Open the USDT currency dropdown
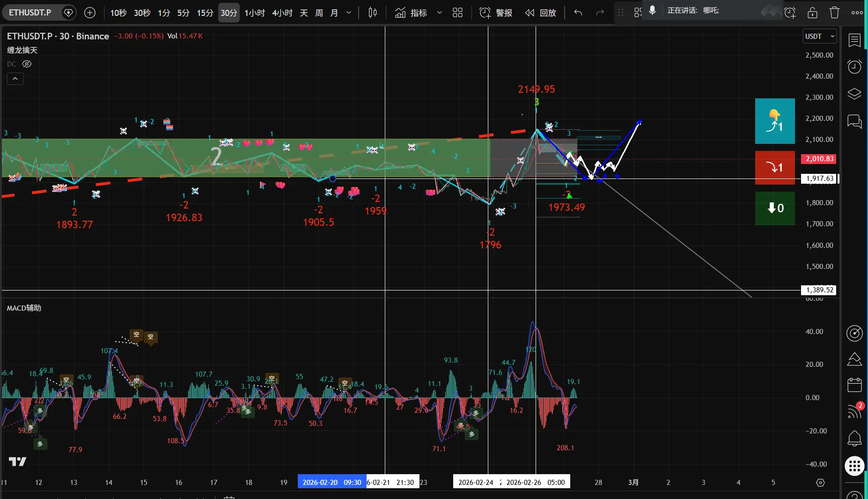This screenshot has width=868, height=499. pyautogui.click(x=819, y=36)
